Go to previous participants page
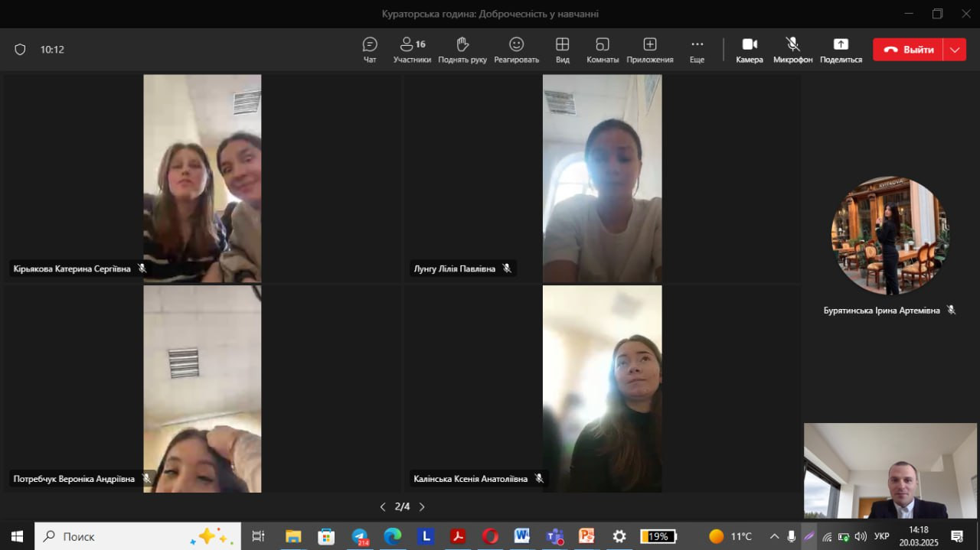 [x=383, y=506]
